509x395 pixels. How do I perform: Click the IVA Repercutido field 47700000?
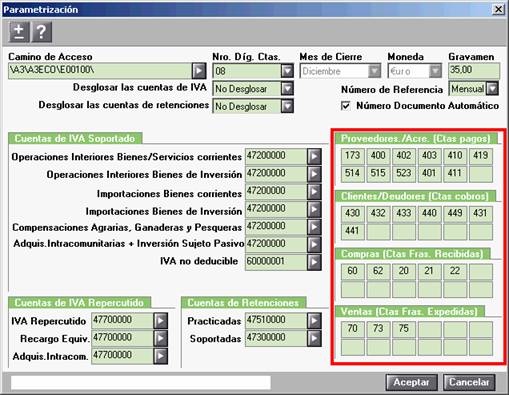click(x=122, y=321)
